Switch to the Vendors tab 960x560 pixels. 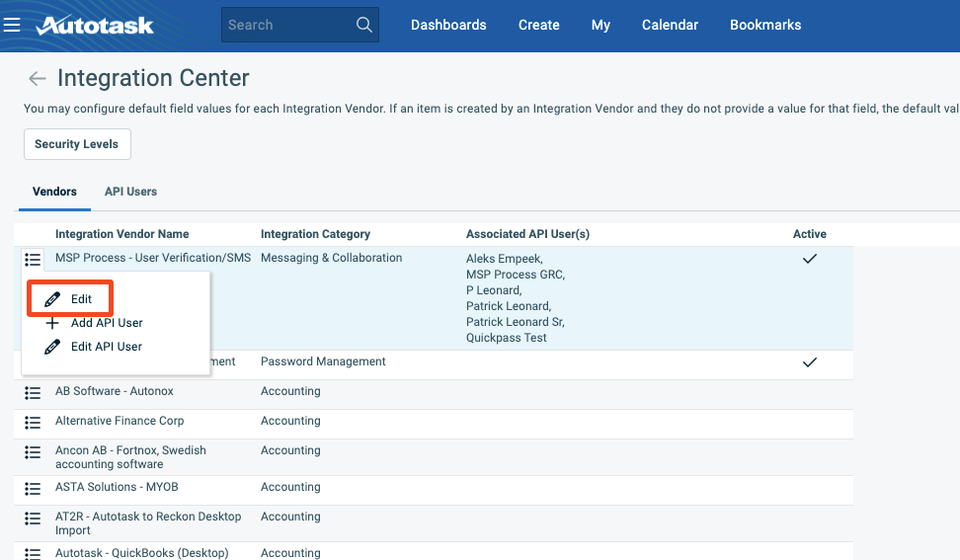[x=54, y=192]
